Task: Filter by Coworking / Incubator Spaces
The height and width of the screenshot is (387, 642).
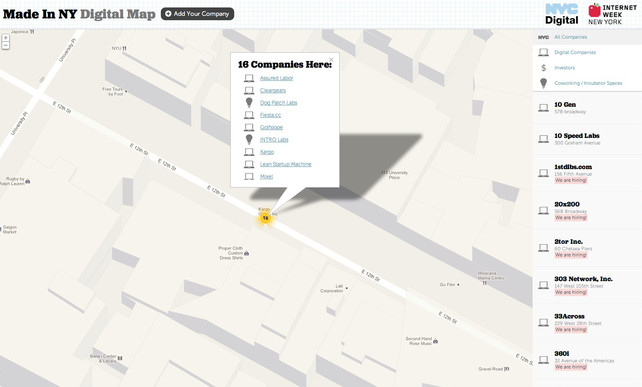Action: coord(588,83)
